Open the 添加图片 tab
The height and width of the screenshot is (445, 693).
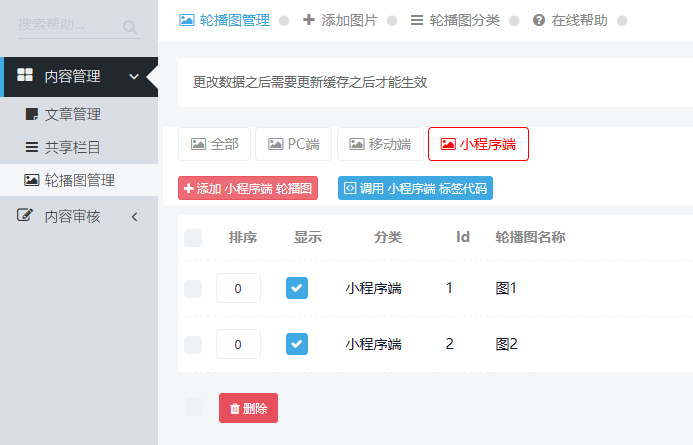click(x=340, y=20)
